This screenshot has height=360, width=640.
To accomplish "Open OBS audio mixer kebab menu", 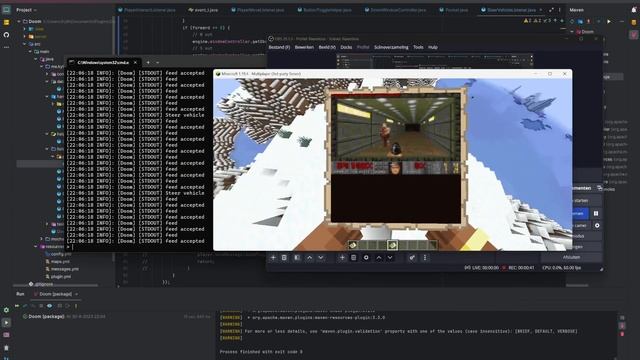I will click(425, 258).
